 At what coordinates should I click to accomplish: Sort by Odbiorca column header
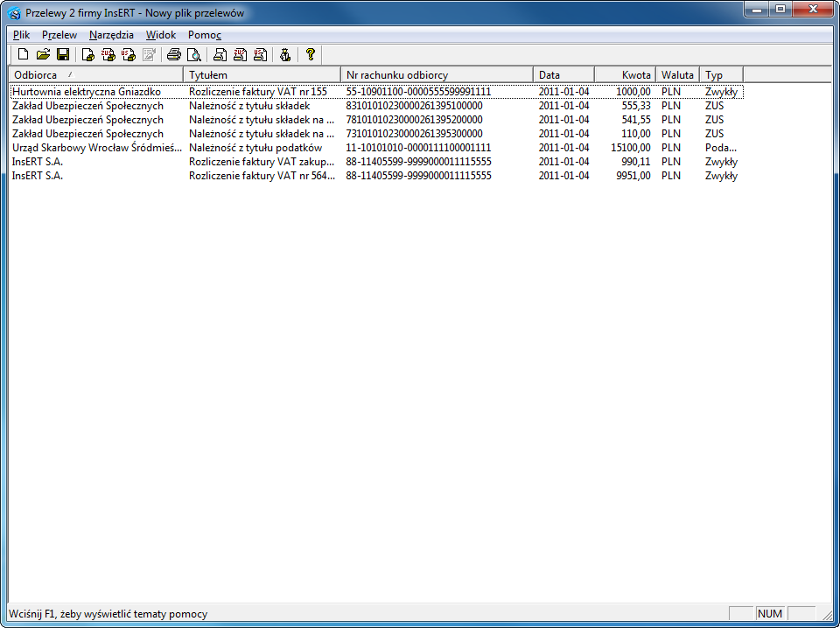(x=96, y=75)
